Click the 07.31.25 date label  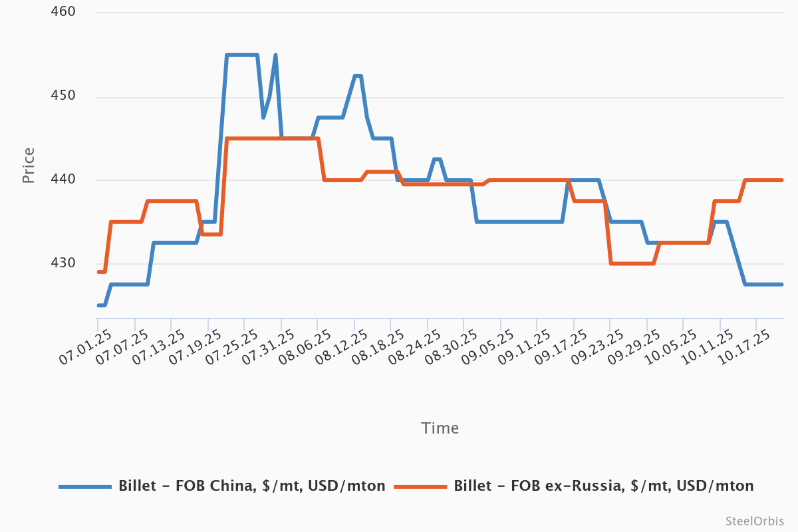pos(268,348)
